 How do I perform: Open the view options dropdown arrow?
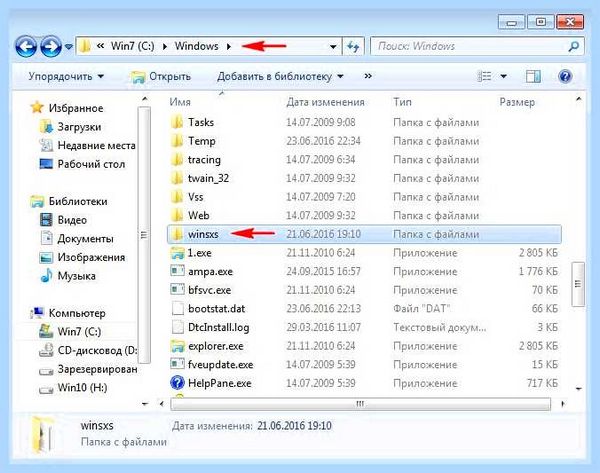(504, 77)
